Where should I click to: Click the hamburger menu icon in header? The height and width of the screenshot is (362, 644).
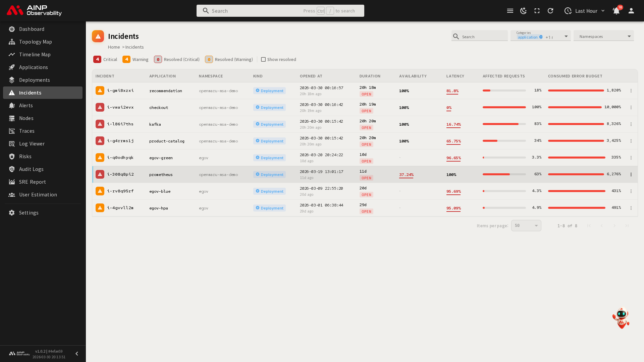510,11
